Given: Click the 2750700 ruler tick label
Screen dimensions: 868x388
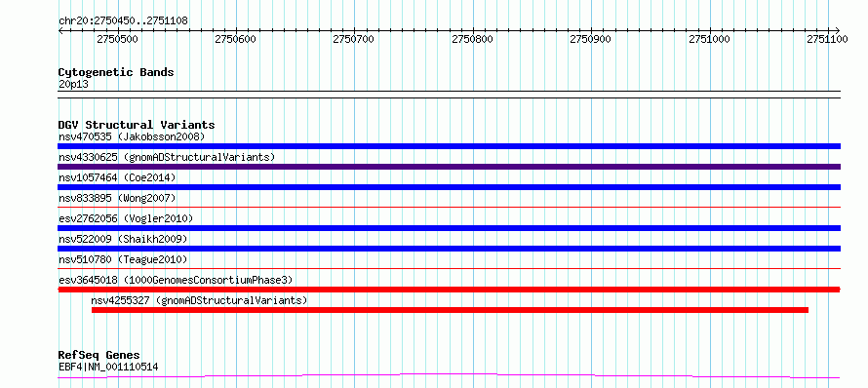Looking at the screenshot, I should (x=354, y=39).
